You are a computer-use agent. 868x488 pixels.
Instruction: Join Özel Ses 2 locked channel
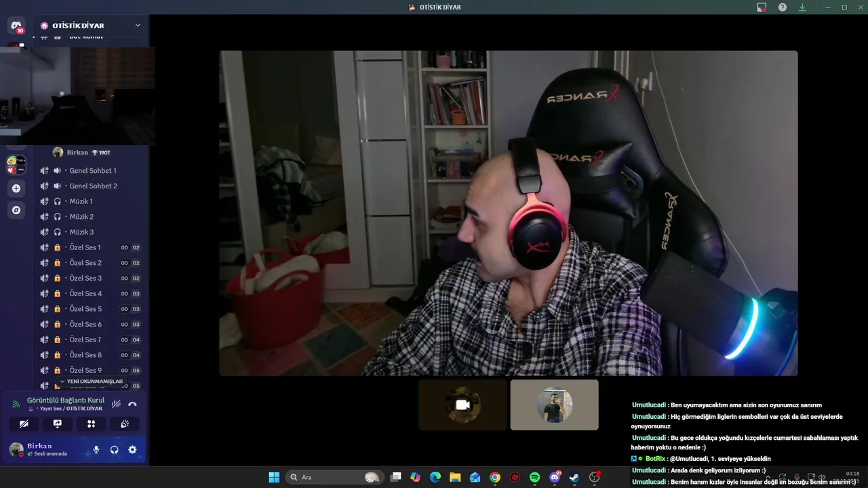click(x=90, y=263)
